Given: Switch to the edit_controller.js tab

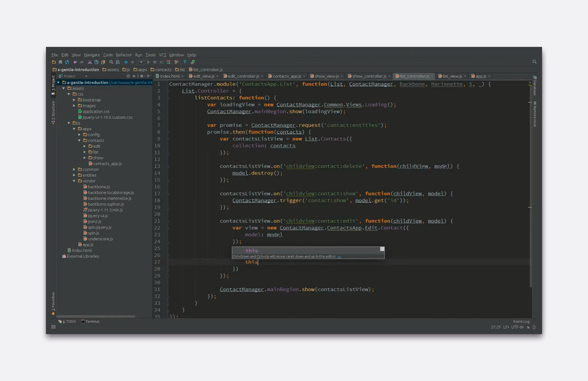Looking at the screenshot, I should point(243,76).
